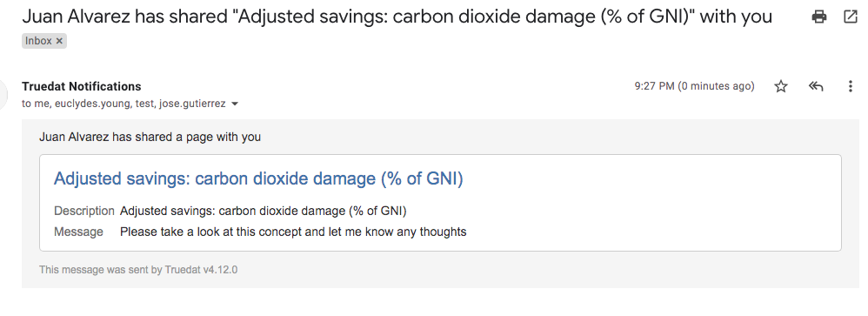Click the Reply all arrow icon
The width and height of the screenshot is (868, 316).
click(816, 86)
